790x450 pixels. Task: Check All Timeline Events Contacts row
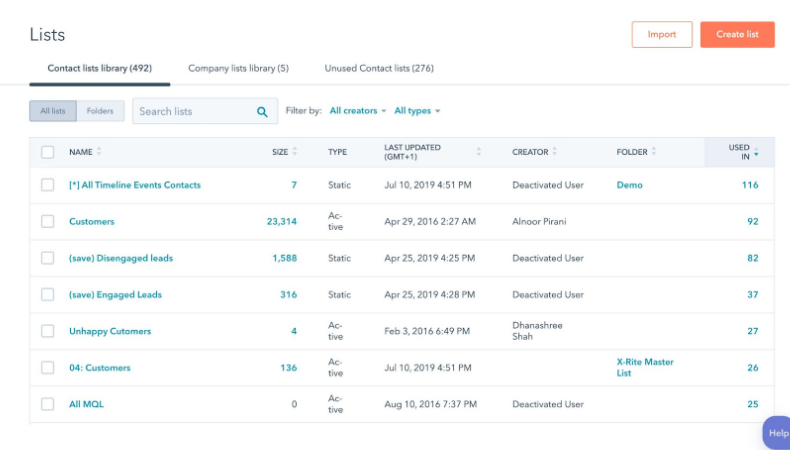[47, 185]
